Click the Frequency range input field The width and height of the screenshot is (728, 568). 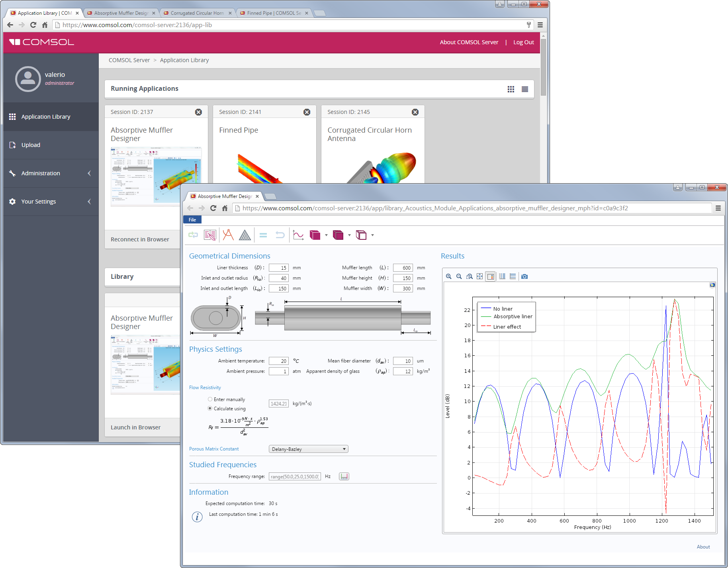pyautogui.click(x=295, y=476)
